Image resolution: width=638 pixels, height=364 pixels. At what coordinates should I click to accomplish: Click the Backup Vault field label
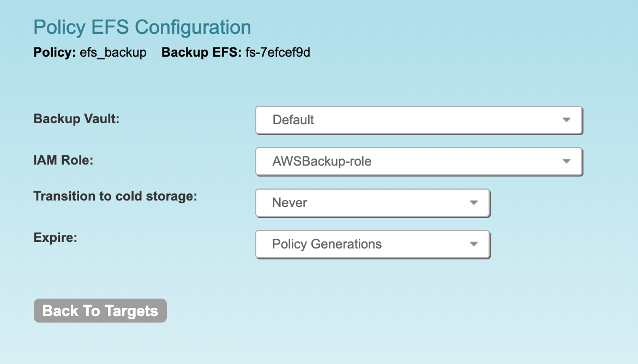pyautogui.click(x=76, y=118)
